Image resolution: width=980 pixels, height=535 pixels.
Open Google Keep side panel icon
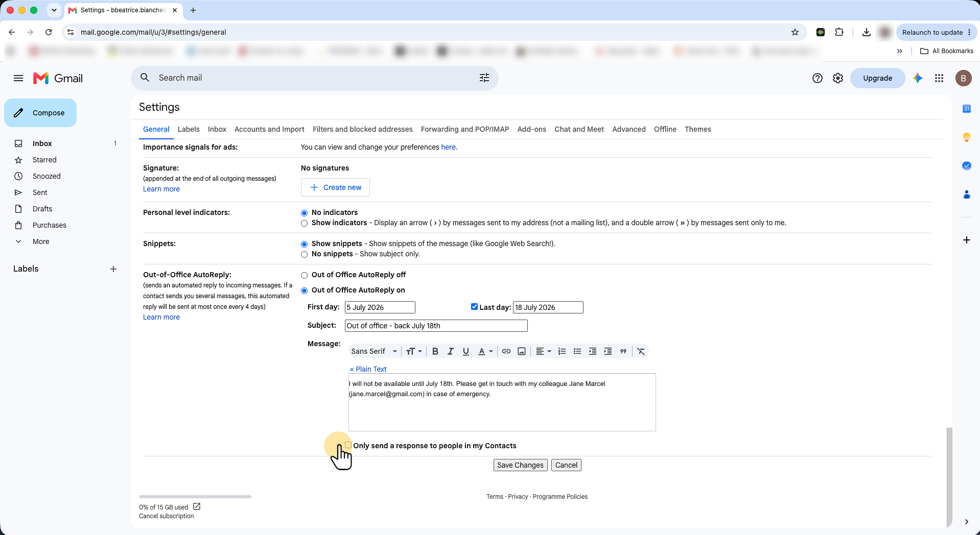[966, 137]
